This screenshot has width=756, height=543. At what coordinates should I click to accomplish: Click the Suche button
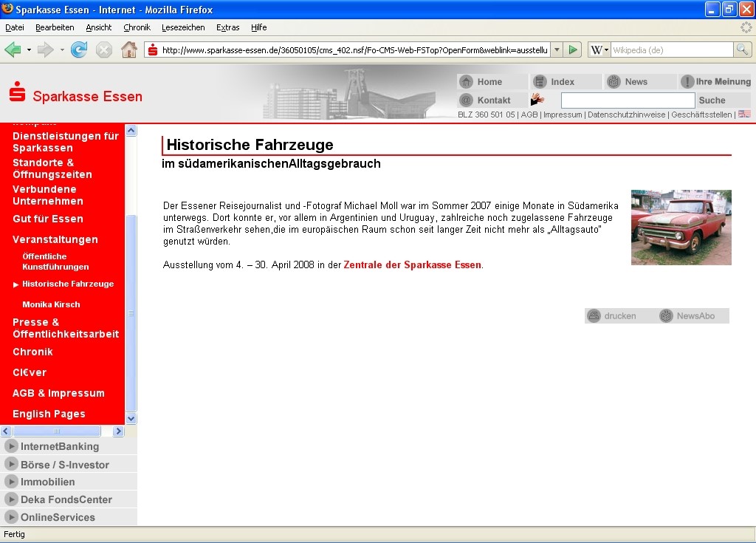click(x=712, y=100)
